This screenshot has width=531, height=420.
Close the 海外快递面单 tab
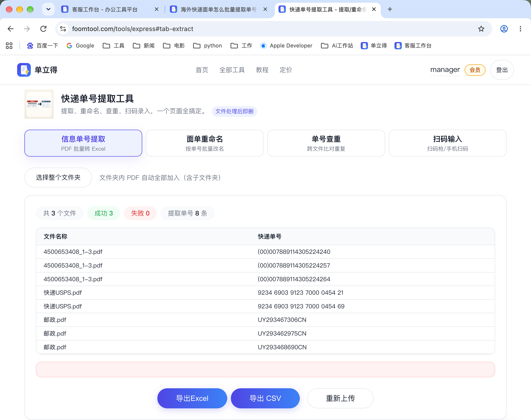click(265, 9)
